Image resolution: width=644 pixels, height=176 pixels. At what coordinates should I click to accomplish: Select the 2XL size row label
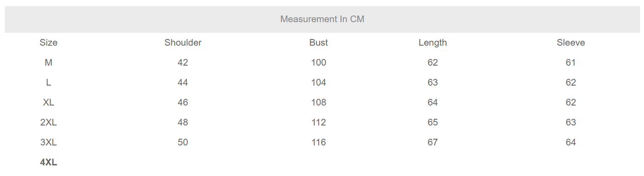[48, 123]
